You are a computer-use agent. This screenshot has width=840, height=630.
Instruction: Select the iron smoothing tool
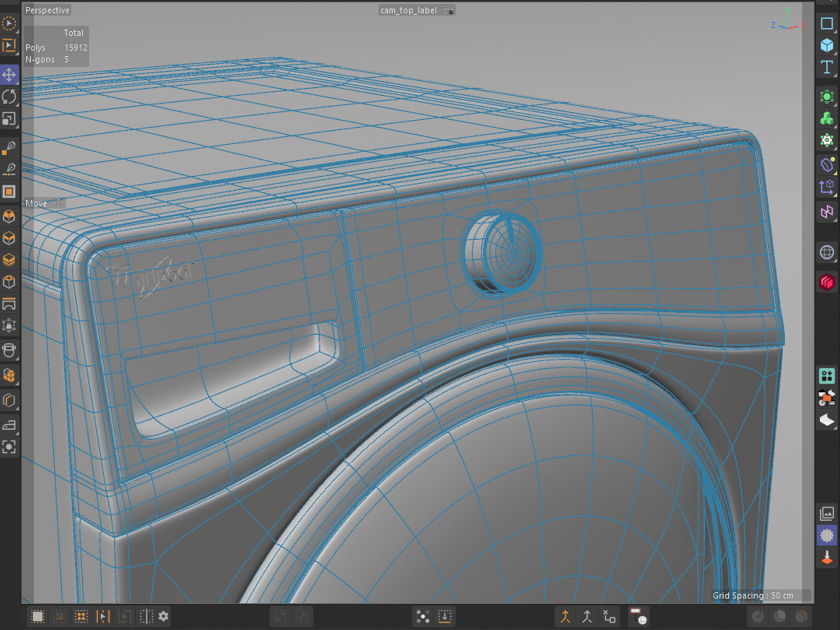point(9,425)
